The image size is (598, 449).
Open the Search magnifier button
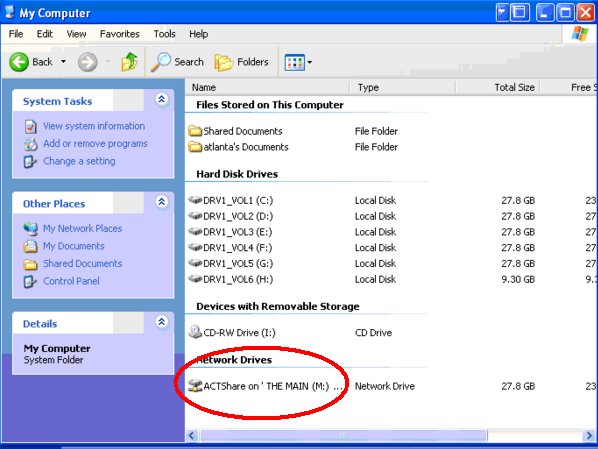tap(177, 62)
